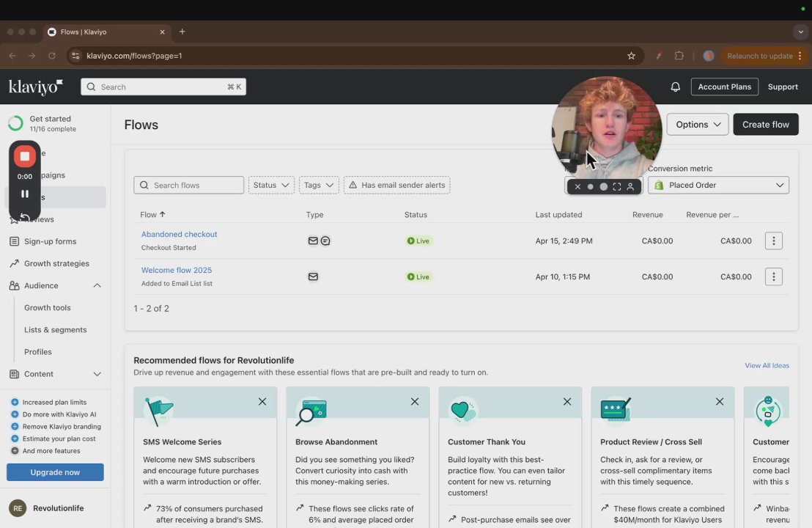The image size is (812, 528).
Task: Click the email icon in Abandoned checkout row
Action: (x=313, y=241)
